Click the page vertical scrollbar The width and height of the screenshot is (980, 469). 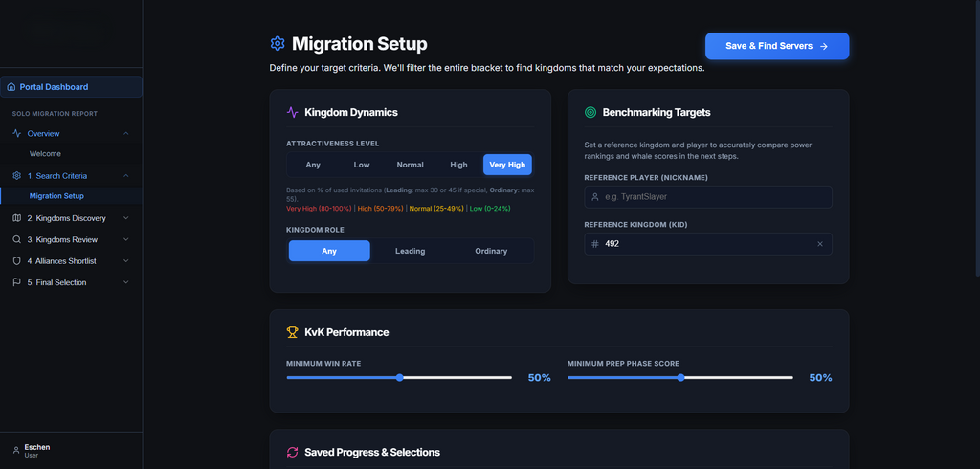[977, 138]
